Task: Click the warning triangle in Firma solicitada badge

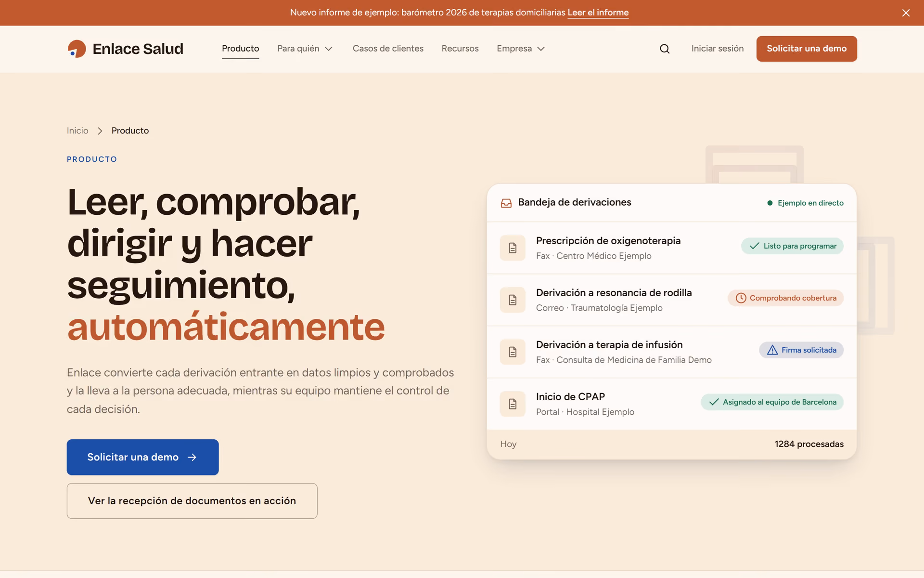Action: 772,350
